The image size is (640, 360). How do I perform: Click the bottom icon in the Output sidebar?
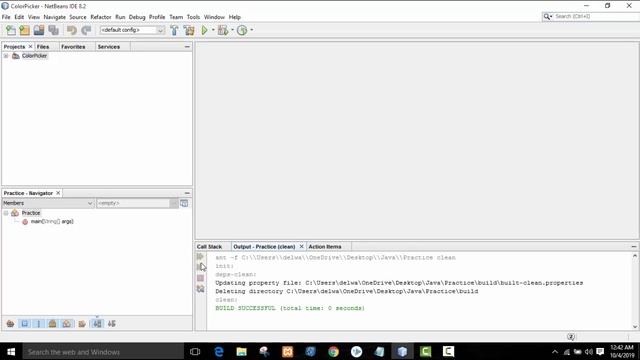tap(200, 289)
